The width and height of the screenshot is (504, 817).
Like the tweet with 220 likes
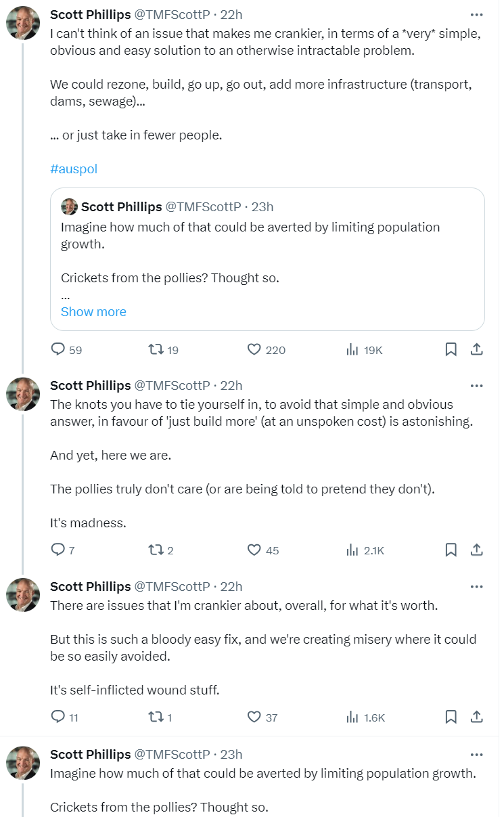[254, 349]
